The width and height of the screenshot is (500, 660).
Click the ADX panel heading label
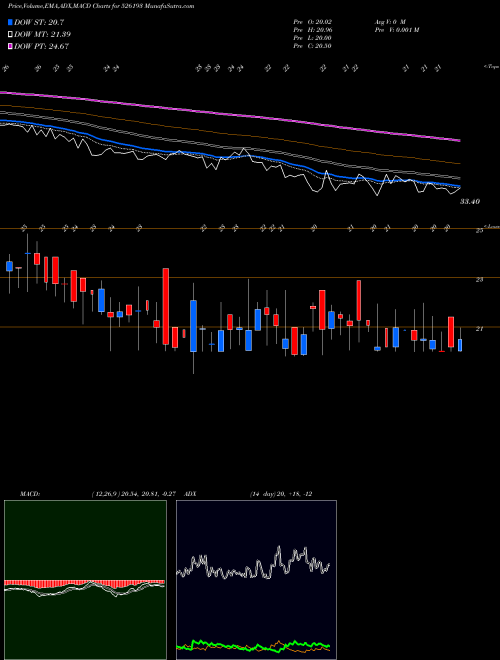[x=190, y=494]
